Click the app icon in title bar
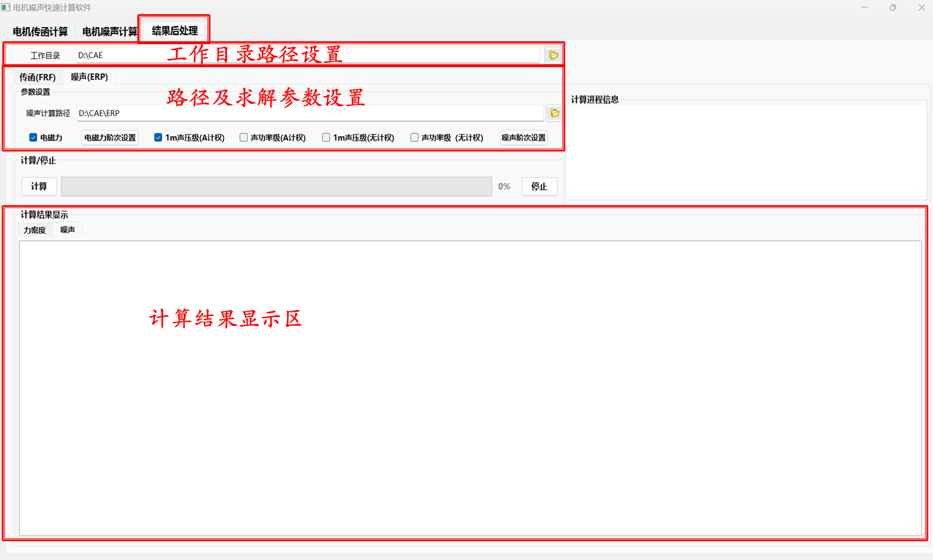Viewport: 933px width, 560px height. pyautogui.click(x=6, y=8)
